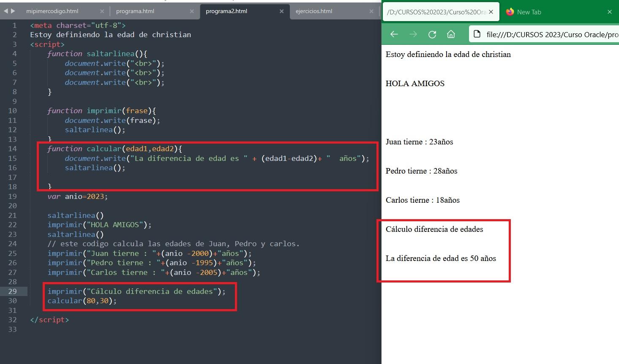619x364 pixels.
Task: Go to next tab using right arrow
Action: 13,11
